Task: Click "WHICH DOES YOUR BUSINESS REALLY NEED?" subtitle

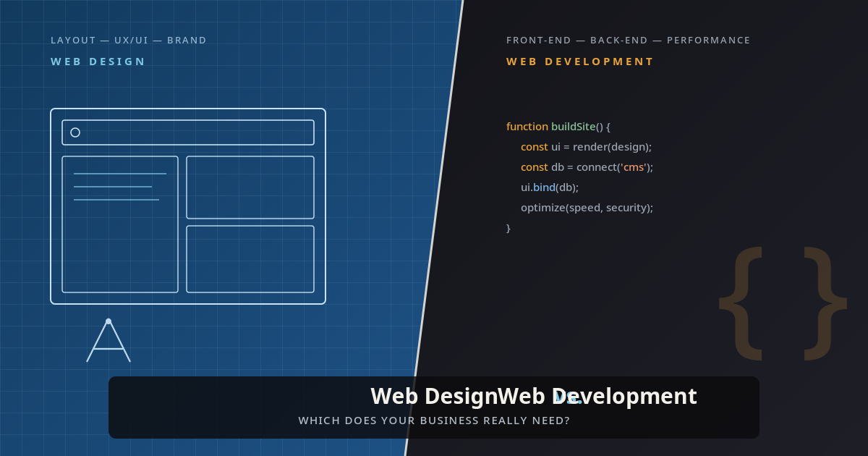Action: 434,421
